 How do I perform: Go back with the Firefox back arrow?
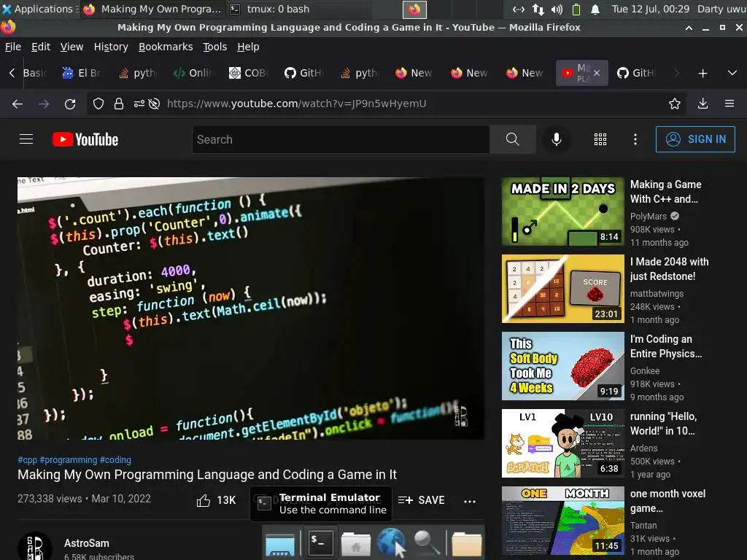point(18,104)
